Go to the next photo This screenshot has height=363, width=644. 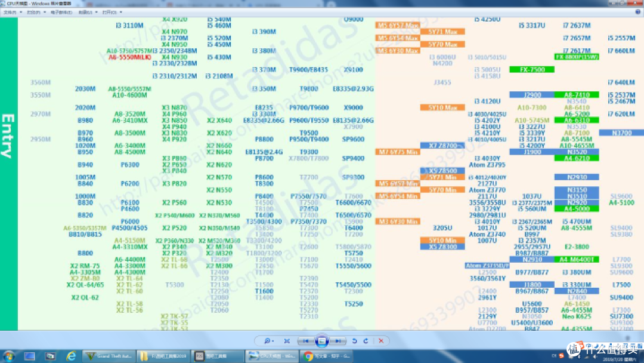(338, 341)
